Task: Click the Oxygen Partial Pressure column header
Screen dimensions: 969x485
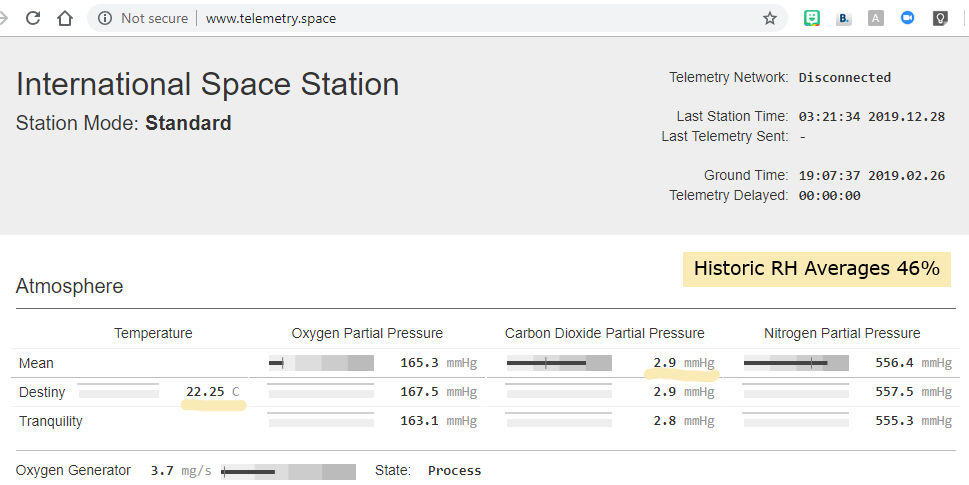Action: pos(367,333)
